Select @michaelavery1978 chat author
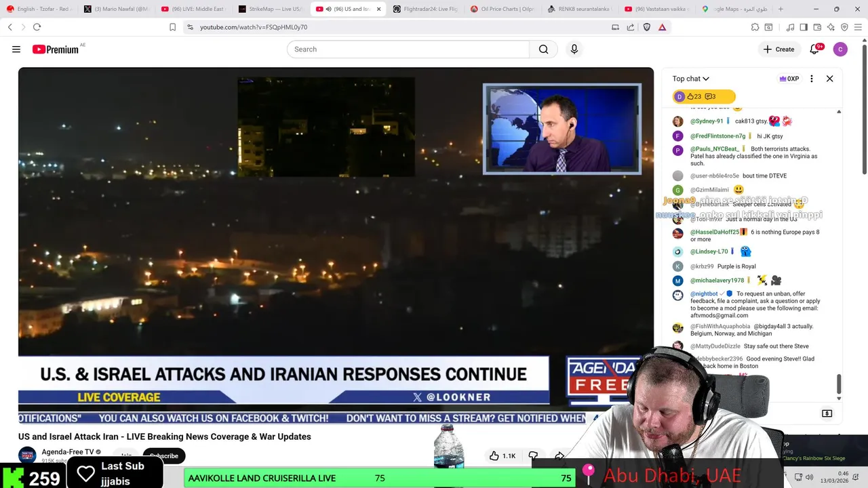Image resolution: width=868 pixels, height=488 pixels. pos(717,281)
